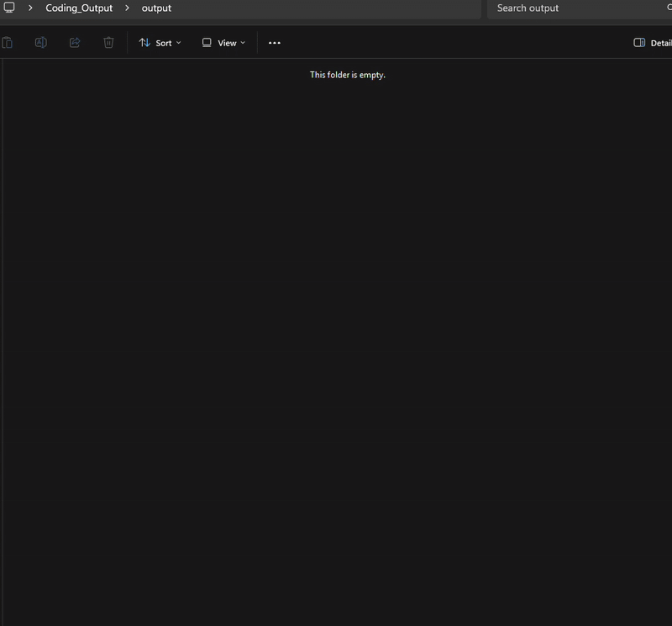
Task: Click the This PC monitor icon in address bar
Action: (9, 8)
